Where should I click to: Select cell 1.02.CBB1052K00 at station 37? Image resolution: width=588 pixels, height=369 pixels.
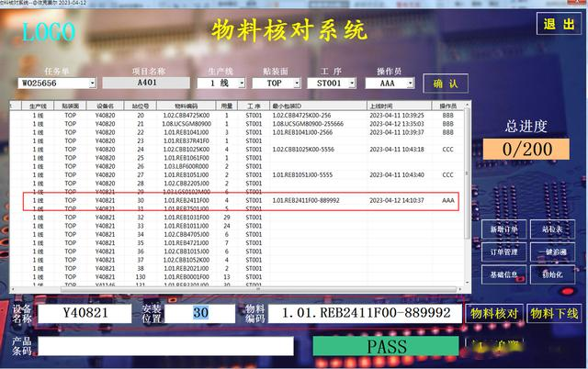click(187, 260)
